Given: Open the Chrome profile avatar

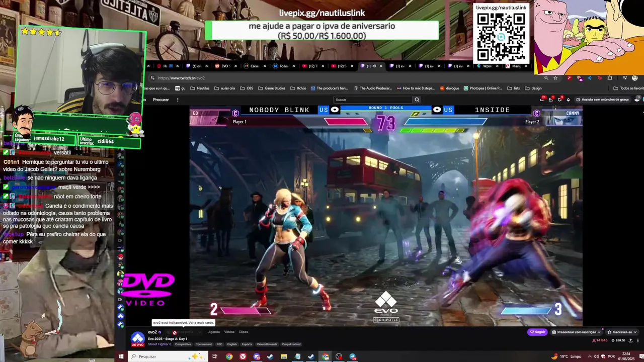Looking at the screenshot, I should [x=635, y=78].
